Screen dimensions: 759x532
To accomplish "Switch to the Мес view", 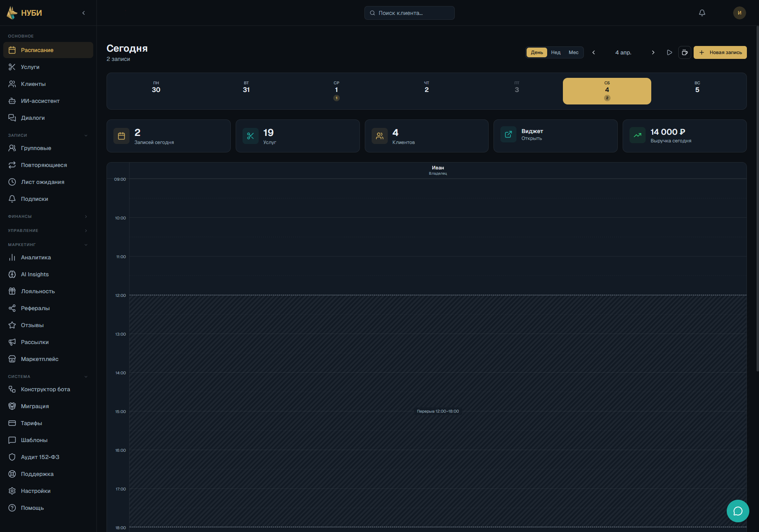I will [x=573, y=52].
